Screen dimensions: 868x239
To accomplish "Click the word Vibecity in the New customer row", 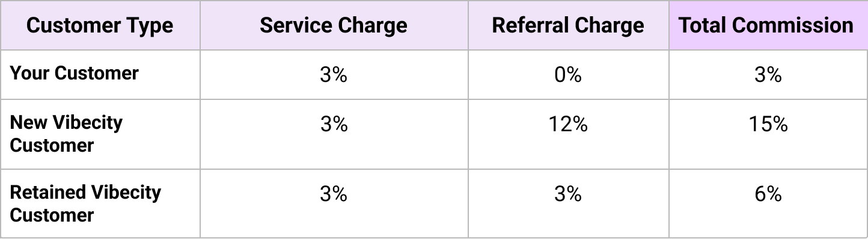I will click(x=88, y=123).
